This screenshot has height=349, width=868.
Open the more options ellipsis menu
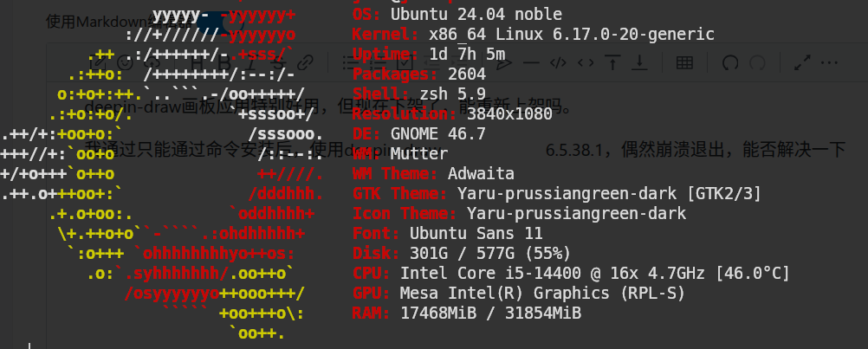pyautogui.click(x=830, y=63)
